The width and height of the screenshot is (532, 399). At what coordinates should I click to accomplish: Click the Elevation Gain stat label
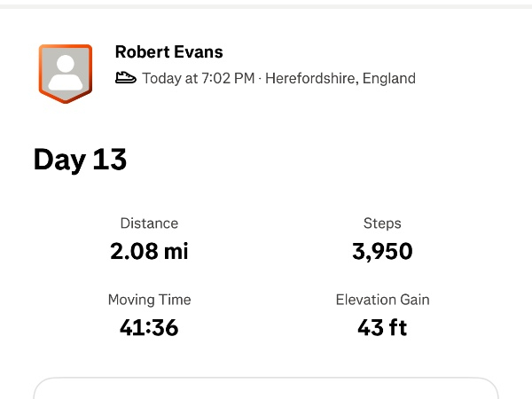tap(382, 300)
